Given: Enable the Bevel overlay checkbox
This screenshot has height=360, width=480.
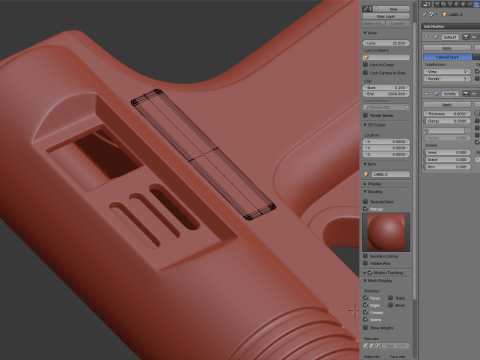Looking at the screenshot, I should pos(391,305).
